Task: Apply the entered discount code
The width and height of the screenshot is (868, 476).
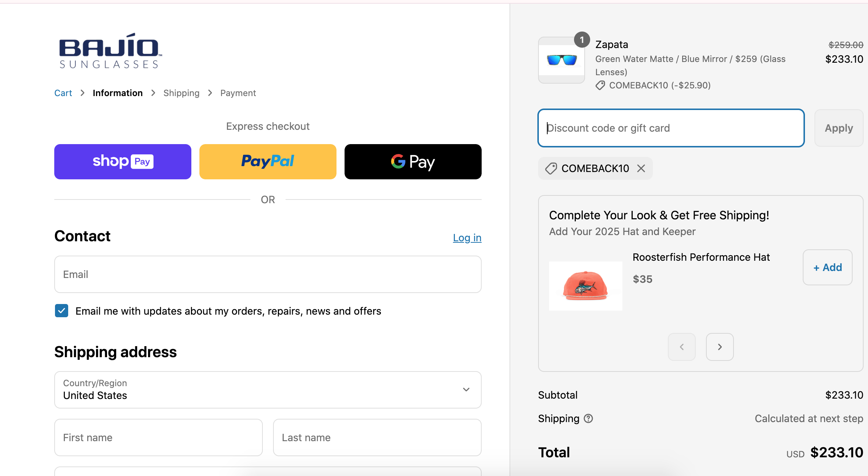Action: pos(839,128)
